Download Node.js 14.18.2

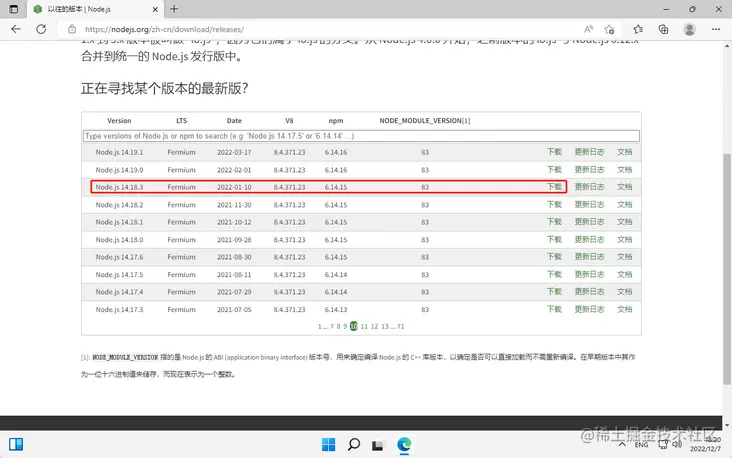click(x=554, y=204)
